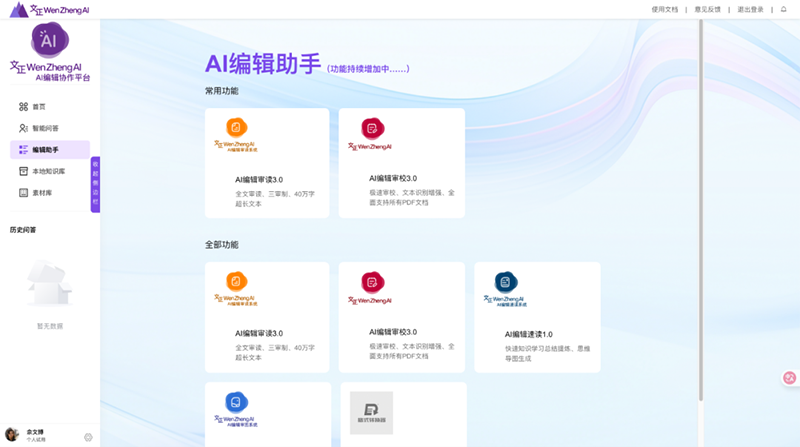Open settings gear beside the user name
The height and width of the screenshot is (447, 800).
(88, 436)
